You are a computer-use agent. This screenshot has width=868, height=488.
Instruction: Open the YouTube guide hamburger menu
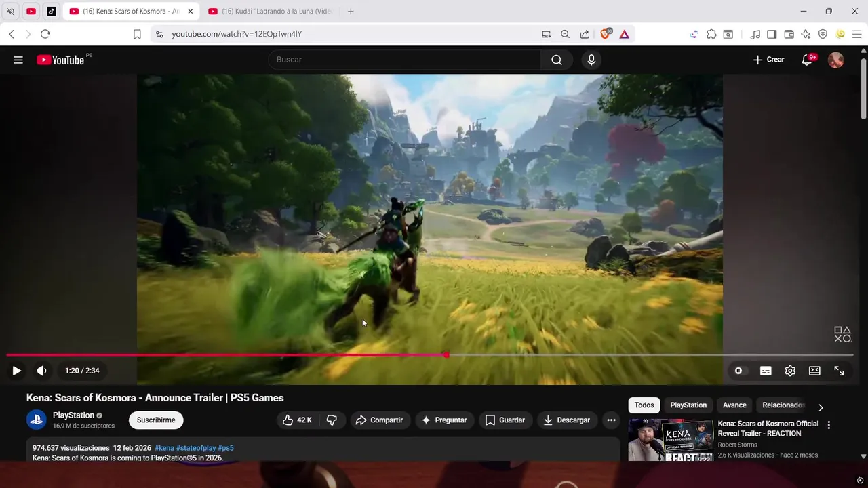pyautogui.click(x=18, y=60)
